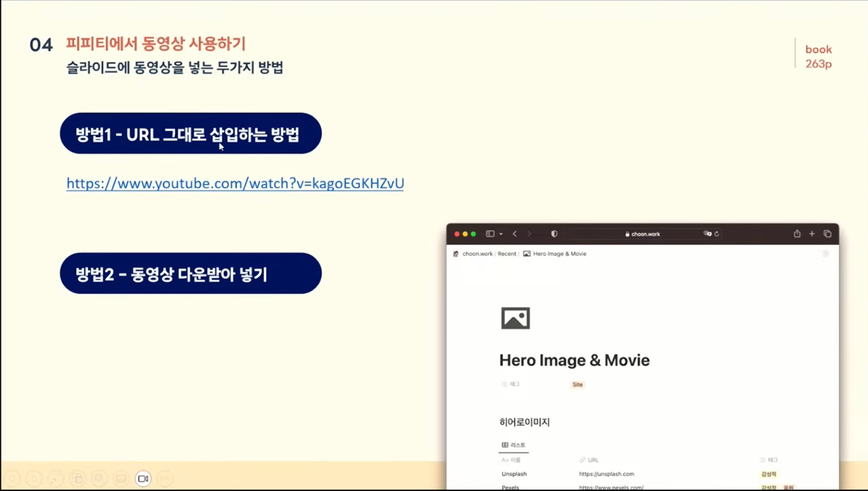Screen dimensions: 868x491
Task: Click the camera button in the slideshow toolbar
Action: point(143,479)
